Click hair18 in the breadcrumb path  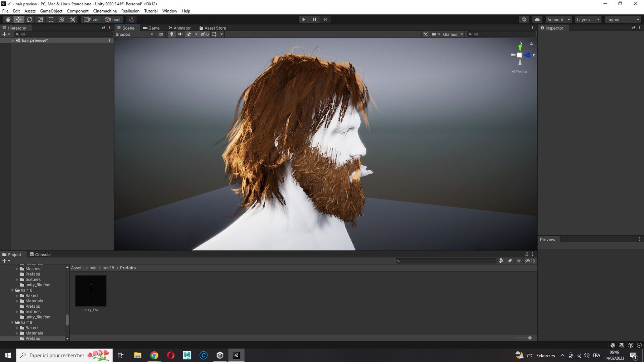[108, 268]
